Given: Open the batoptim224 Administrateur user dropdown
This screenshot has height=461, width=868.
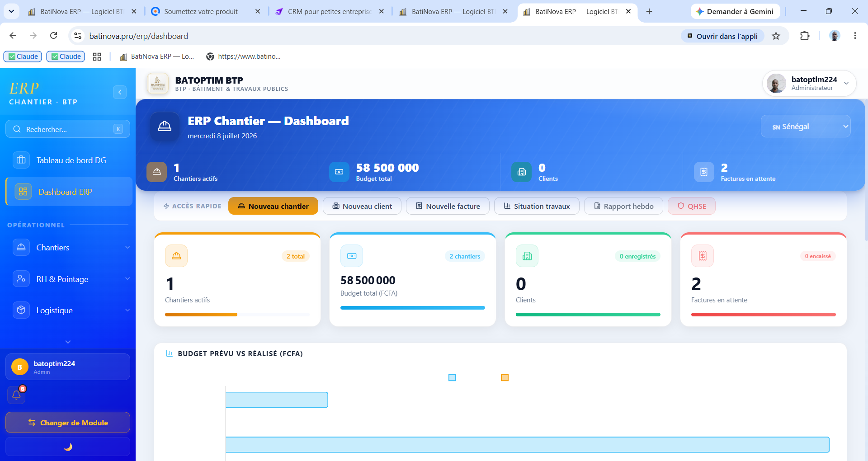Looking at the screenshot, I should point(809,84).
